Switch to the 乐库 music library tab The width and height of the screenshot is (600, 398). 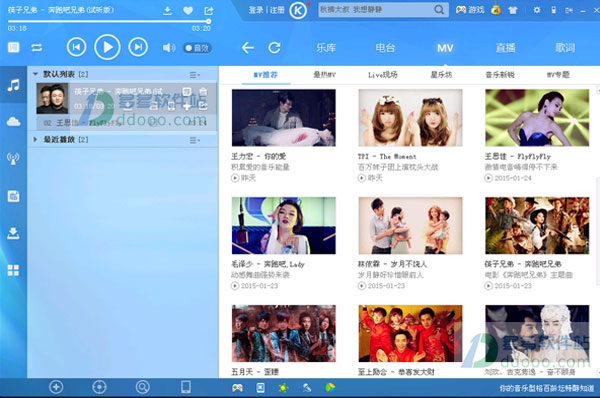point(326,48)
